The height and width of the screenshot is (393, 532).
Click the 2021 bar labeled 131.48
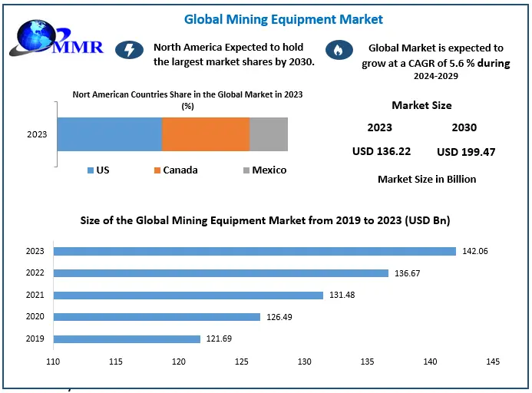tap(188, 296)
